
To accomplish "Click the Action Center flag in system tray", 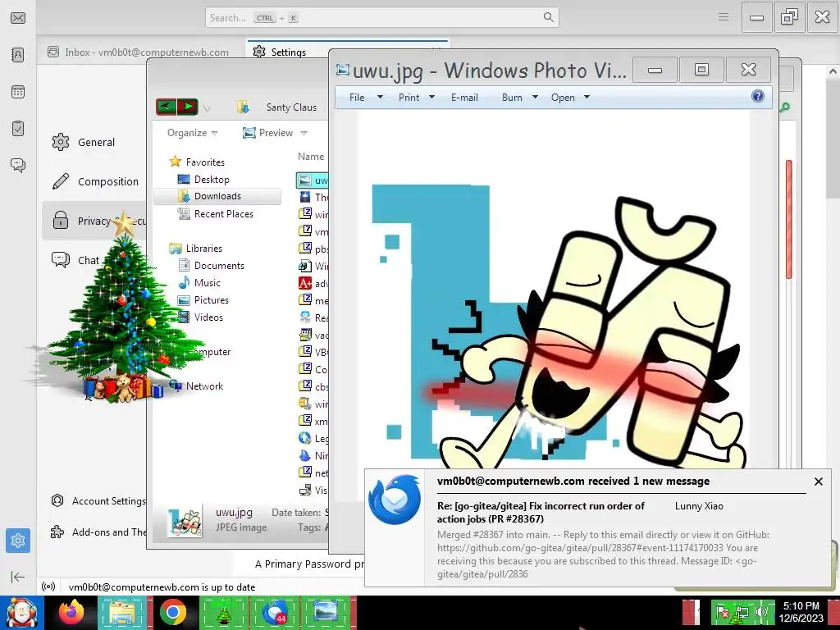I will [x=723, y=612].
